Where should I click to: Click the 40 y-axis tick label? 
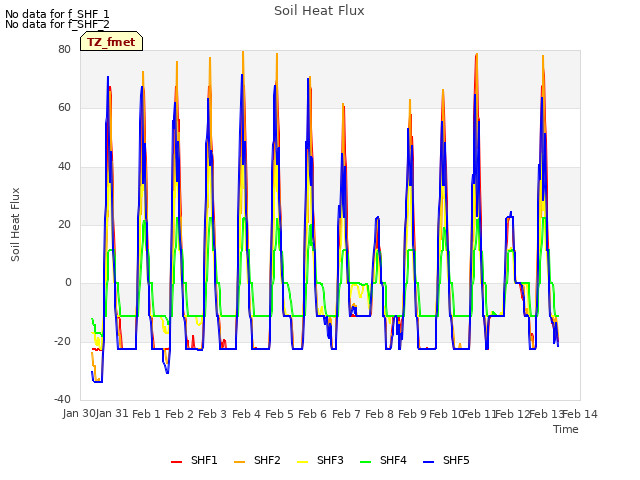tap(64, 166)
